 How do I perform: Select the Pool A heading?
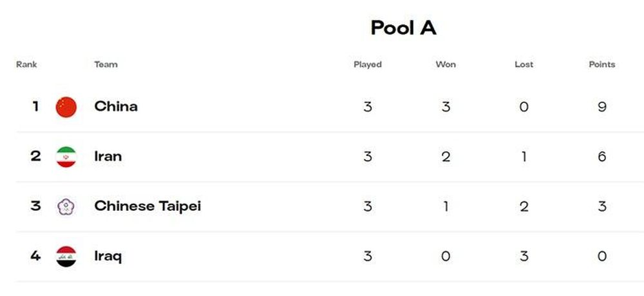[x=403, y=28]
